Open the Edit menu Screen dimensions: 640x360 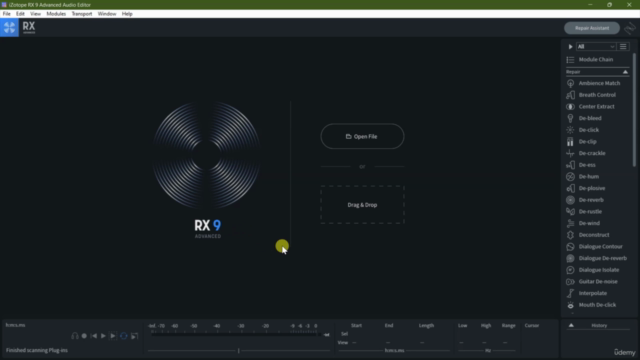coord(20,13)
